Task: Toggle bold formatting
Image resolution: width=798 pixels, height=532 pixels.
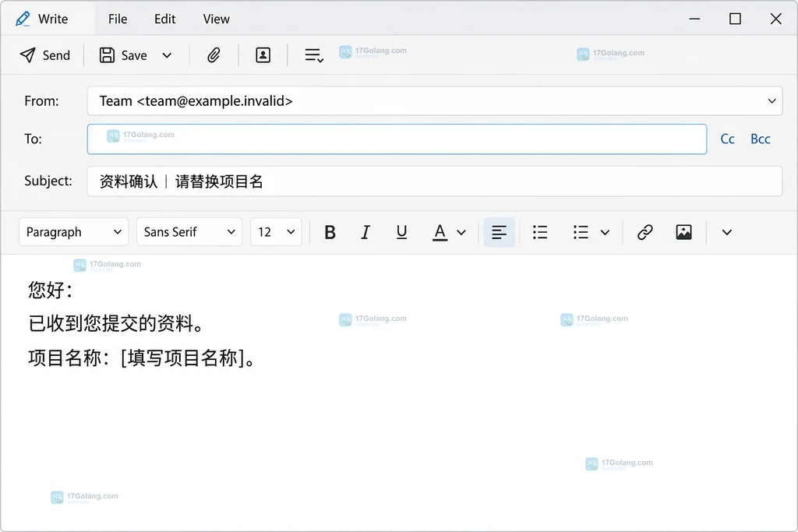Action: coord(330,232)
